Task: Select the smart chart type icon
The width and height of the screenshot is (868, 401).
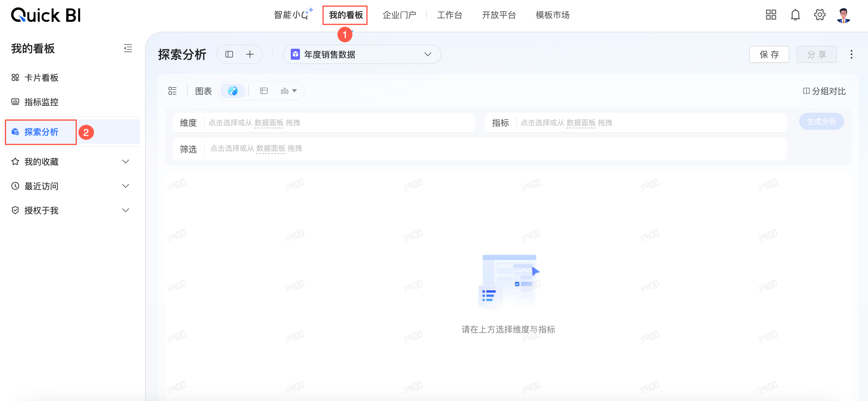Action: pos(233,90)
